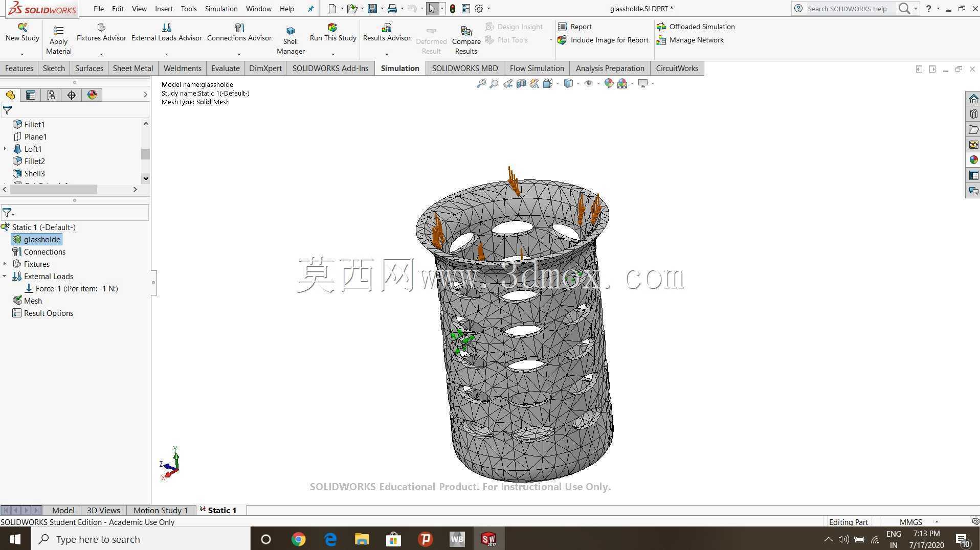
Task: Open the Simulation menu
Action: pyautogui.click(x=221, y=9)
